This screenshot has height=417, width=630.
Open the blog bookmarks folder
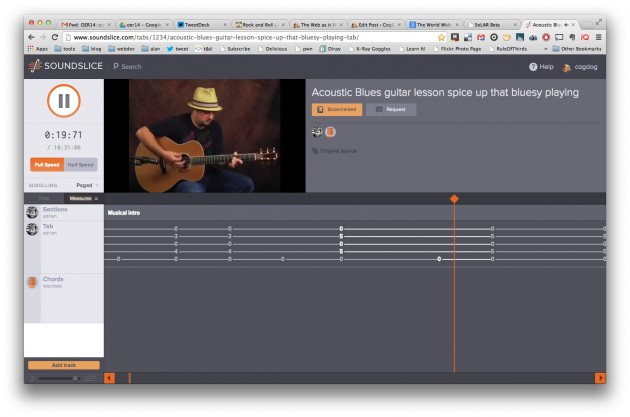coord(92,49)
